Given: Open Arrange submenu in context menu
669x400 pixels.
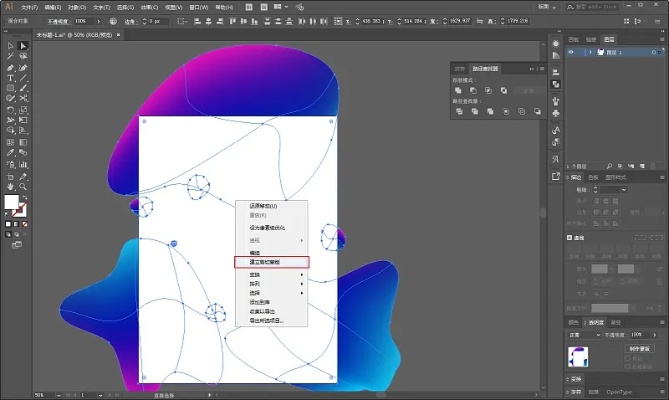Looking at the screenshot, I should click(271, 284).
